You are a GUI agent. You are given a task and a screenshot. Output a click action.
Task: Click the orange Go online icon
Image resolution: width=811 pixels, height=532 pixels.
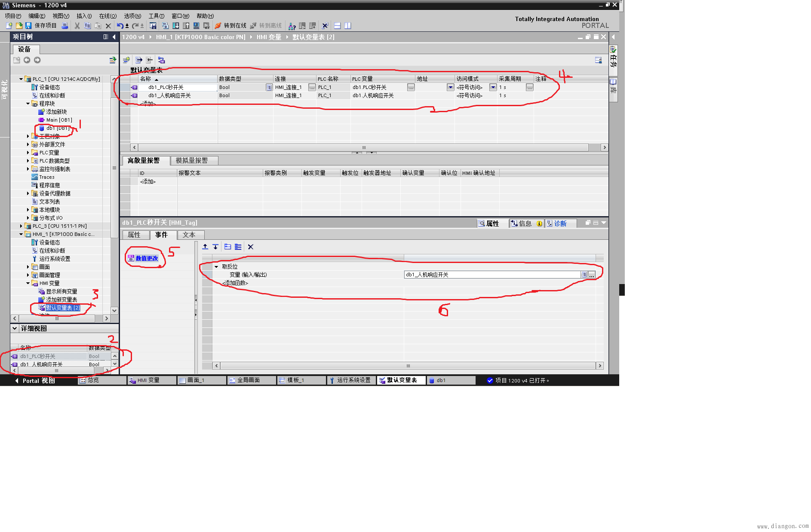pos(218,26)
